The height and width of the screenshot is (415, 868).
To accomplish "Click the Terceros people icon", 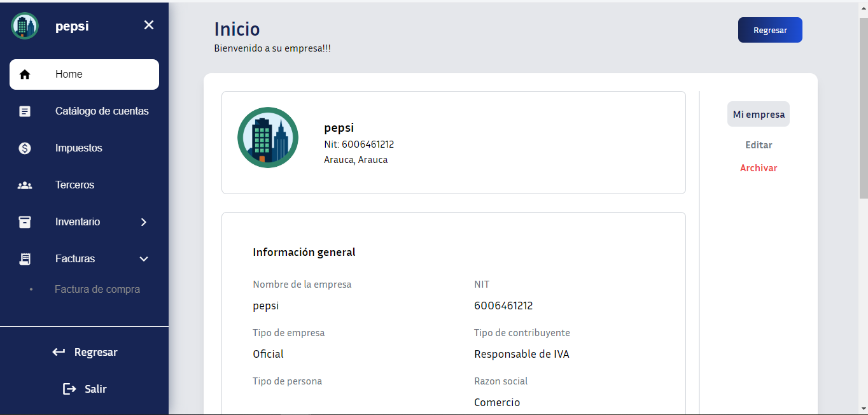I will click(x=25, y=185).
